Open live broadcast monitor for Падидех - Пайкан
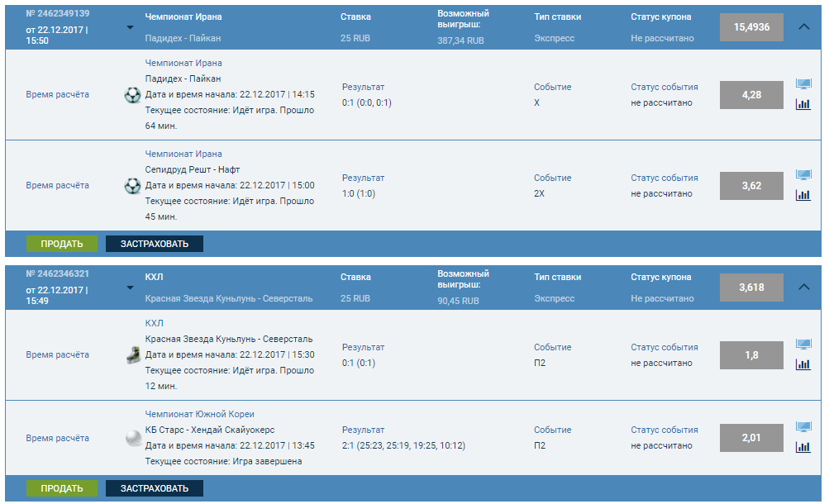The height and width of the screenshot is (504, 829). [x=803, y=83]
